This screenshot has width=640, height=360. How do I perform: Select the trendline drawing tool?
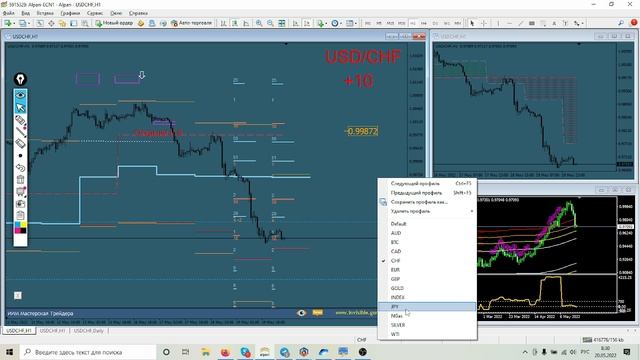[x=520, y=23]
